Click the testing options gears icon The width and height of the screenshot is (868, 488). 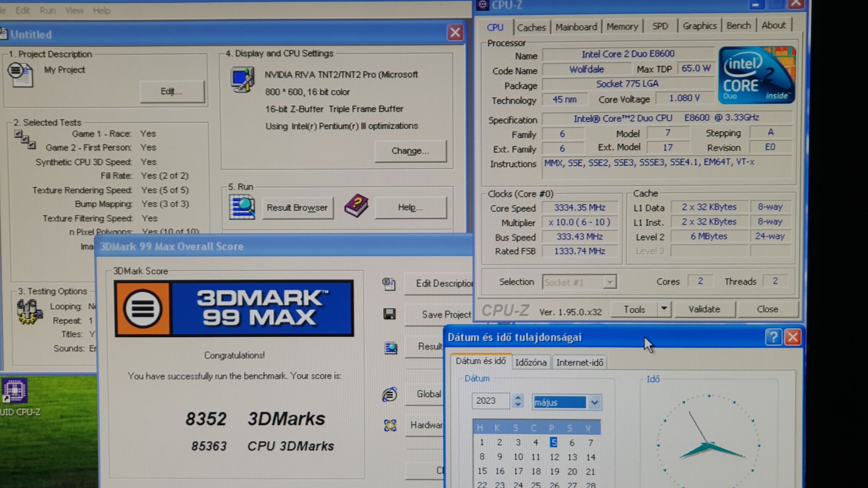point(29,312)
